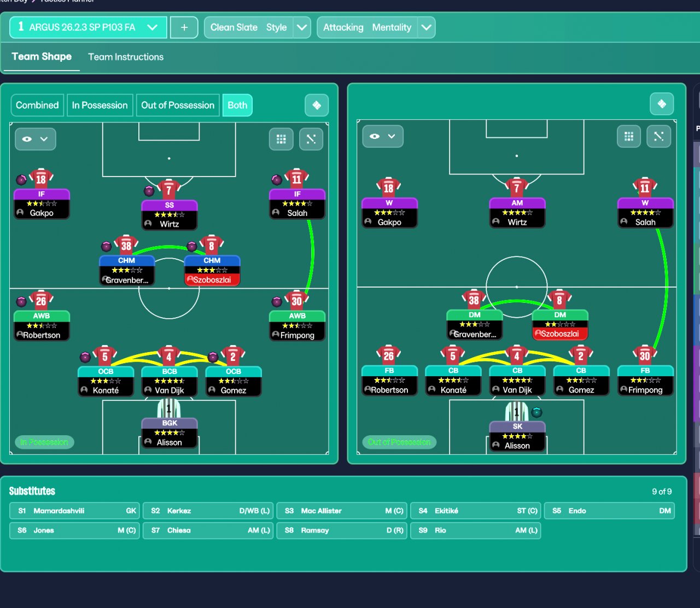Switch to the Team Instructions tab
This screenshot has width=700, height=608.
pos(126,57)
